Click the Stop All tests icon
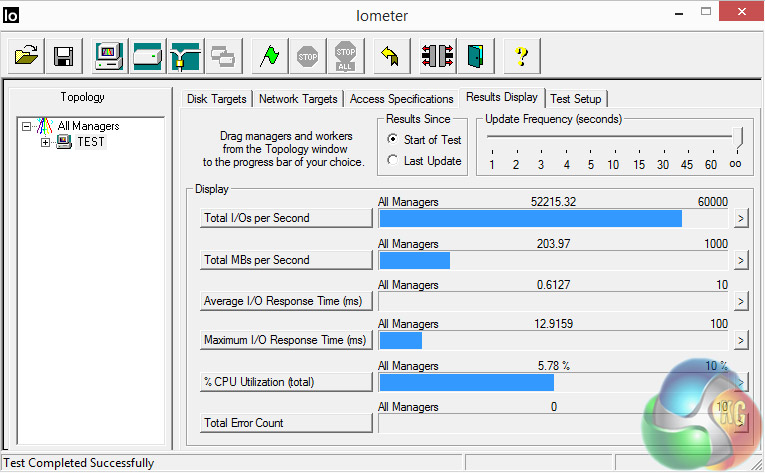765x473 pixels. pos(345,56)
